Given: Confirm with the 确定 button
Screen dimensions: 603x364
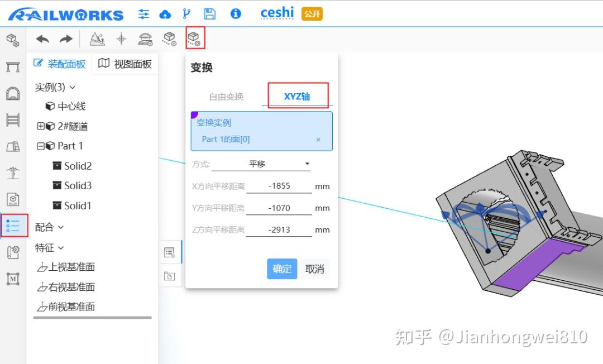Looking at the screenshot, I should [282, 269].
